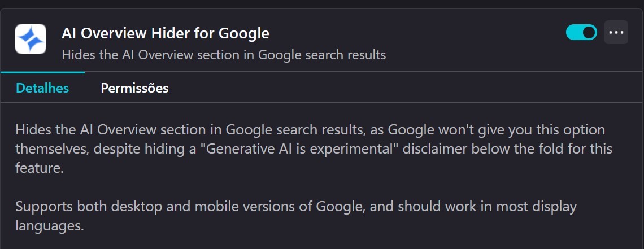Select the Detalhes tab
This screenshot has width=644, height=249.
(42, 88)
